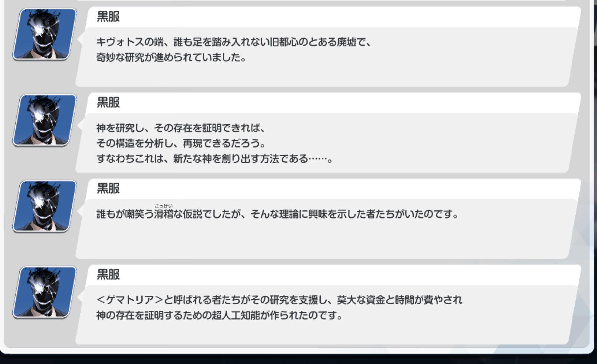
Task: Click the 黒服 portrait next to ゲマトリア message
Action: 44,292
